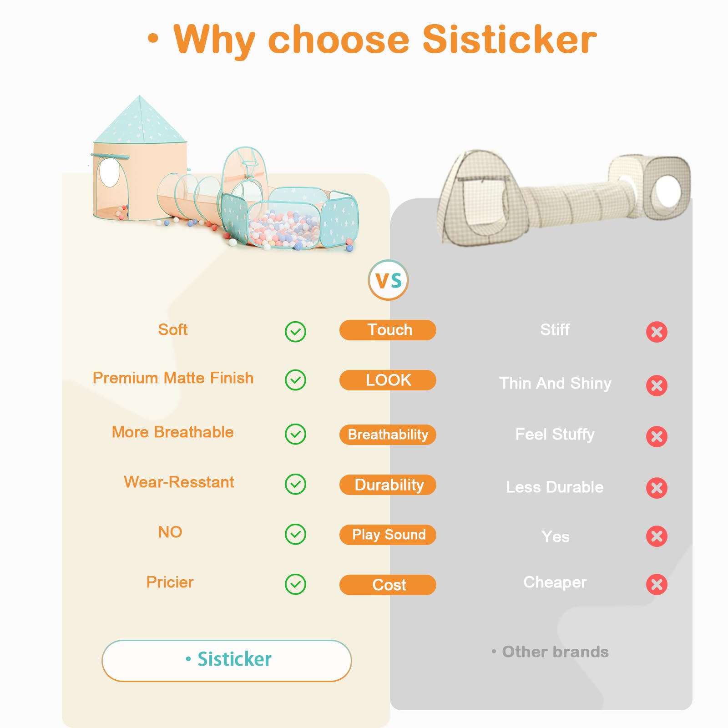Viewport: 728px width, 728px height.
Task: Click the green checkmark beside NO
Action: point(295,534)
